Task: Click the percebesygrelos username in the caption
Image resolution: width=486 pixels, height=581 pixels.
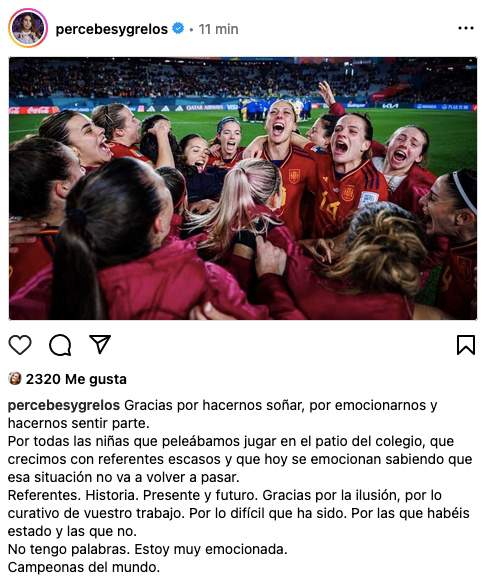Action: click(x=64, y=405)
